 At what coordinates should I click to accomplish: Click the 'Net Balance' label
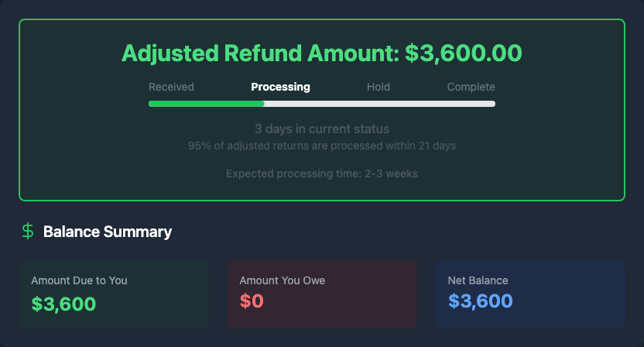click(478, 280)
